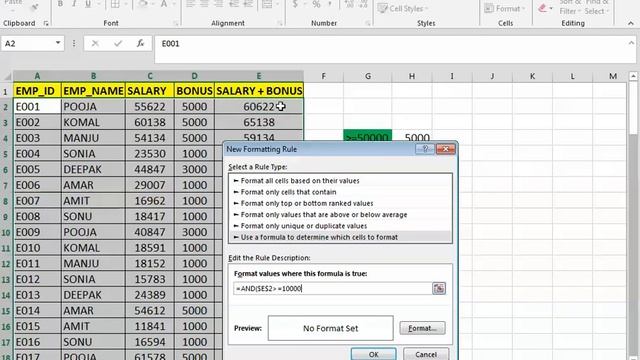Click the Font Color 'A' icon

164,4
